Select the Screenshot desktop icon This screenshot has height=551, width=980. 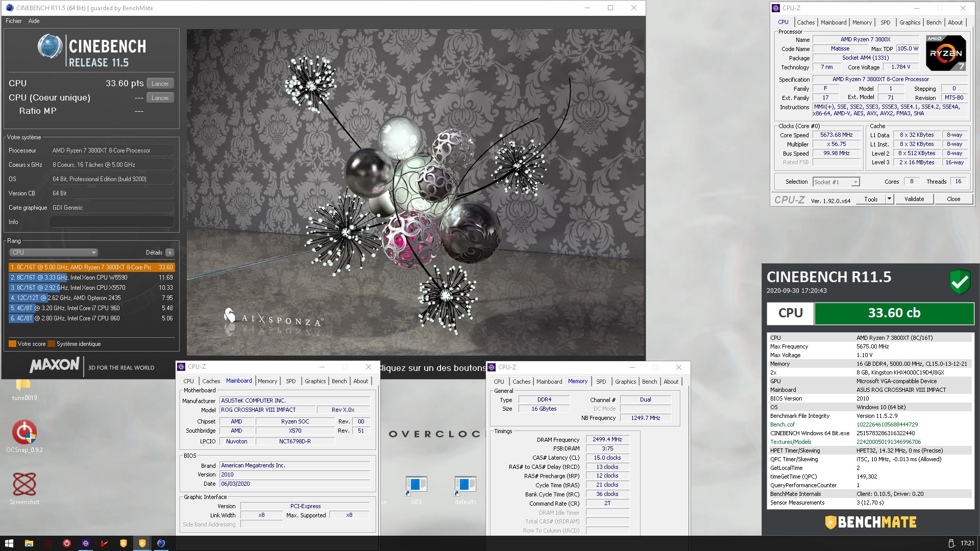click(x=24, y=488)
